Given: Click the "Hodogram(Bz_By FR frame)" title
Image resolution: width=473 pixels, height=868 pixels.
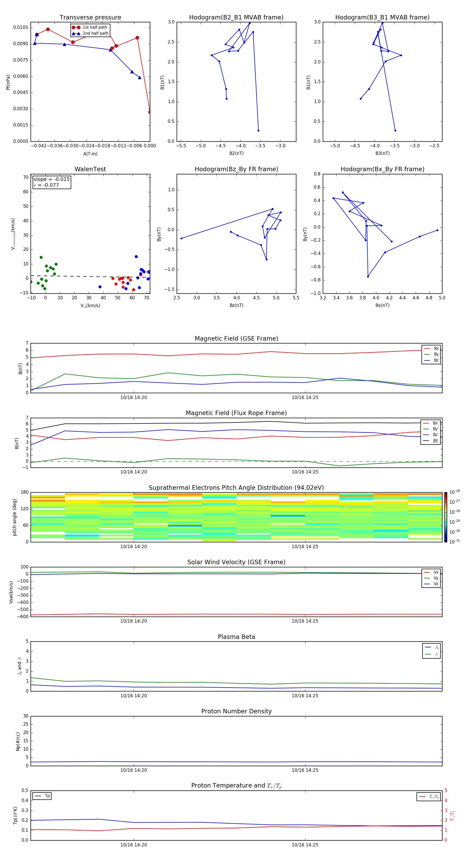Looking at the screenshot, I should 236,169.
